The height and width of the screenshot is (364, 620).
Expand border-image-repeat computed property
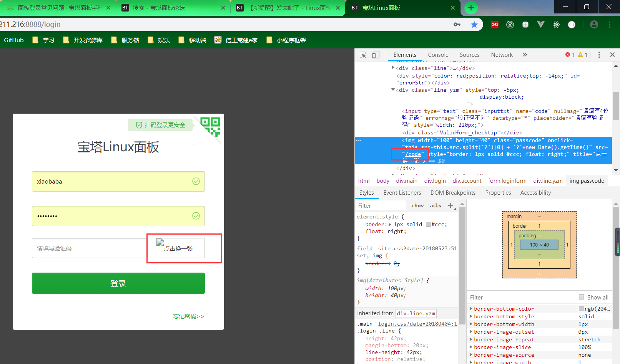click(471, 339)
